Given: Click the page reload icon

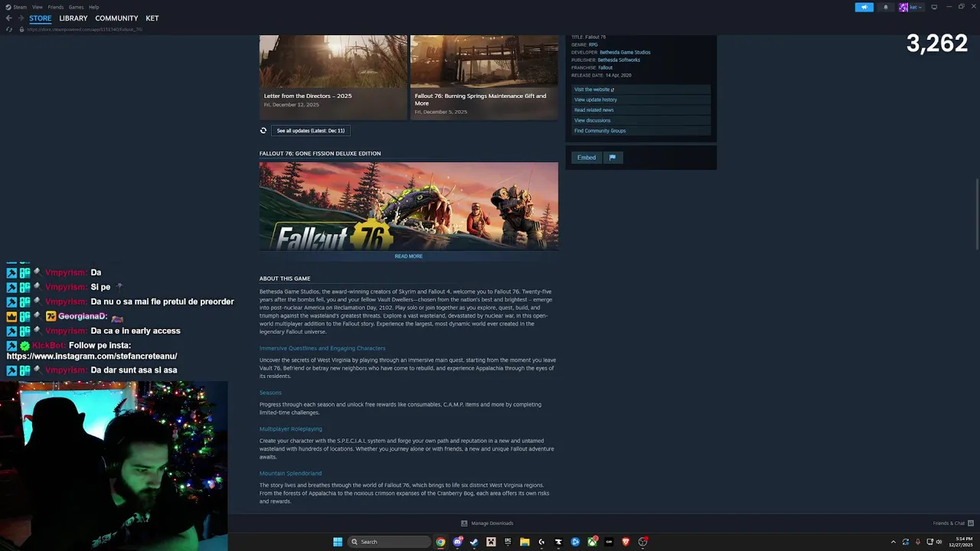Looking at the screenshot, I should point(9,29).
